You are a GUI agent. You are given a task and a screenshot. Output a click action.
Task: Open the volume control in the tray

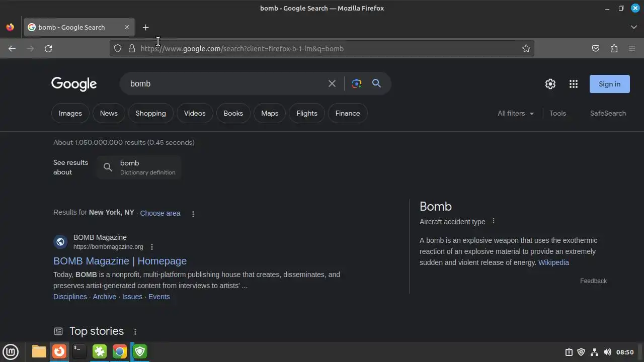607,352
